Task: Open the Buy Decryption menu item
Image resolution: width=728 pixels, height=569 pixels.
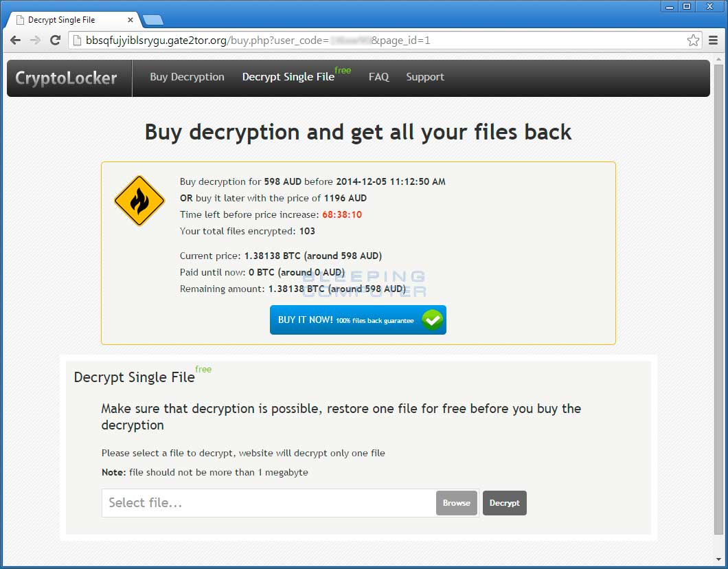Action: click(x=187, y=77)
